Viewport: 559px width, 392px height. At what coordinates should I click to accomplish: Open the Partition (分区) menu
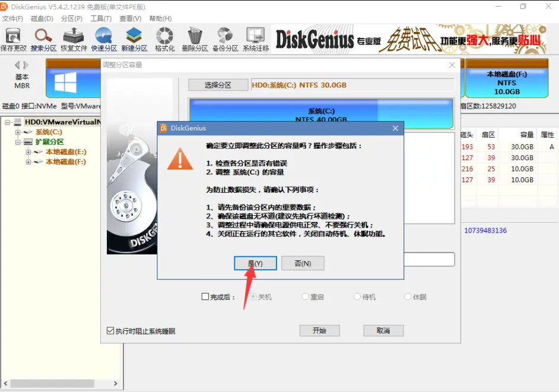click(72, 18)
